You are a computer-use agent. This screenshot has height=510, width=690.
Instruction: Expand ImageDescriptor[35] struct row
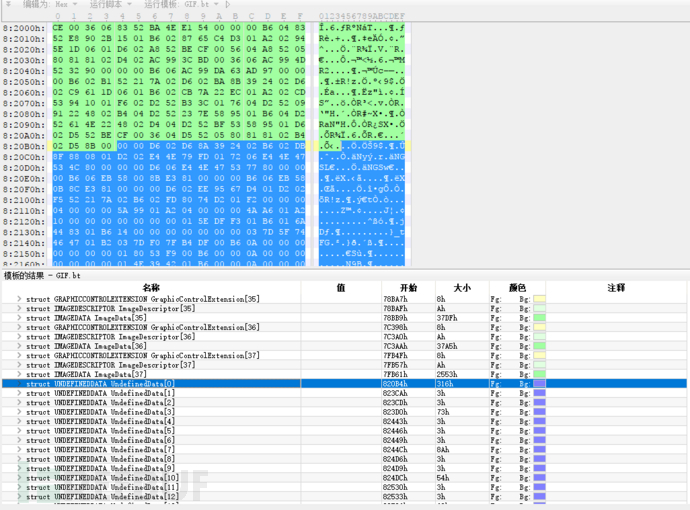coord(19,308)
